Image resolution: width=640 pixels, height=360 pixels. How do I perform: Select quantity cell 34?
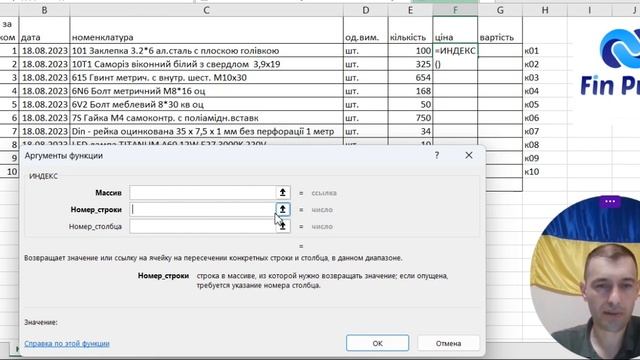pos(410,131)
